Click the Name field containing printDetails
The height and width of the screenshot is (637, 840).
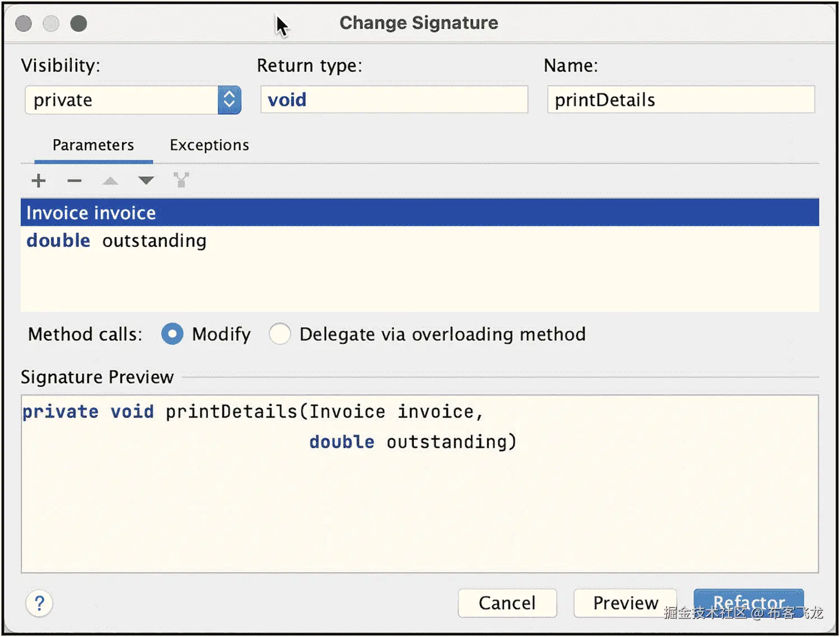coord(680,100)
